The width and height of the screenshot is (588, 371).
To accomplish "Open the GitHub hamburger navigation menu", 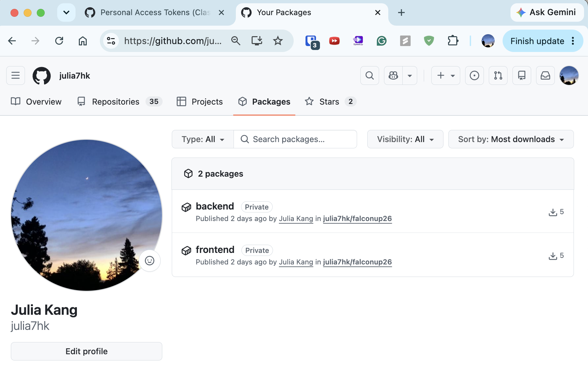I will coord(16,76).
